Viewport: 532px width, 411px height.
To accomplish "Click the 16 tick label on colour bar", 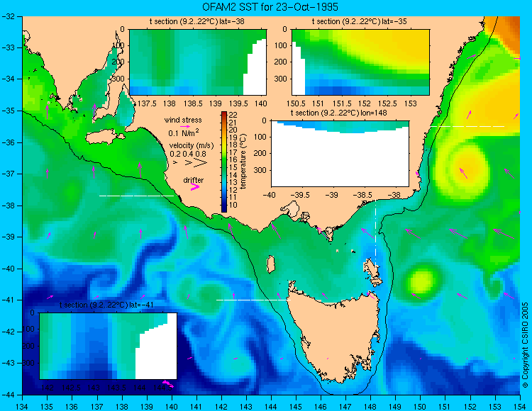I will click(233, 160).
